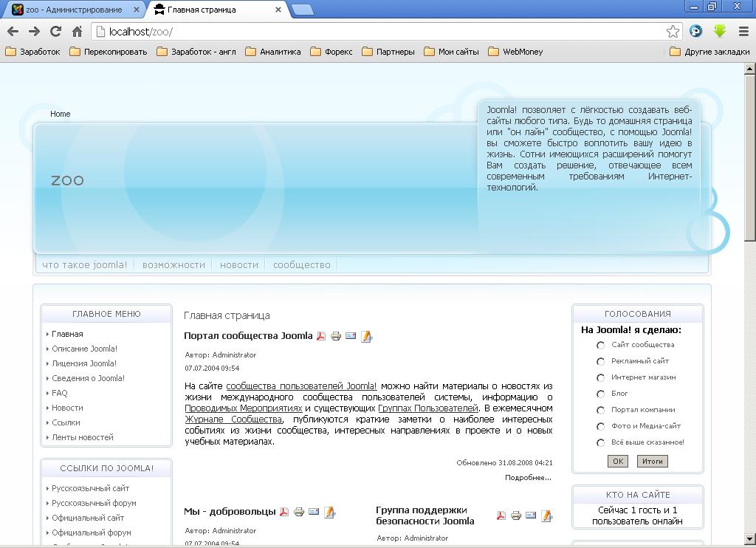This screenshot has height=548, width=756.
Task: Open the Аналитика bookmark folder
Action: pos(273,52)
